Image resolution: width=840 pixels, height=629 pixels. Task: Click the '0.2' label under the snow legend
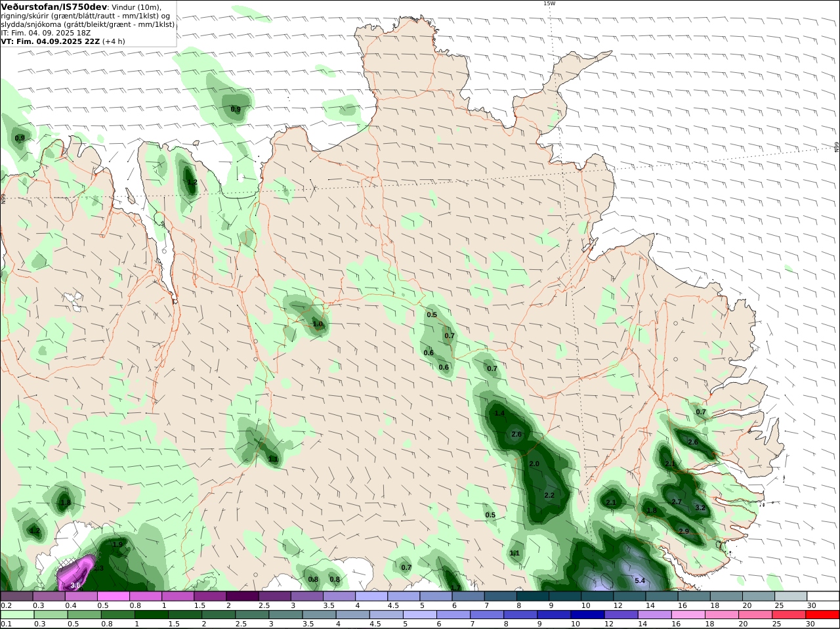pyautogui.click(x=6, y=605)
